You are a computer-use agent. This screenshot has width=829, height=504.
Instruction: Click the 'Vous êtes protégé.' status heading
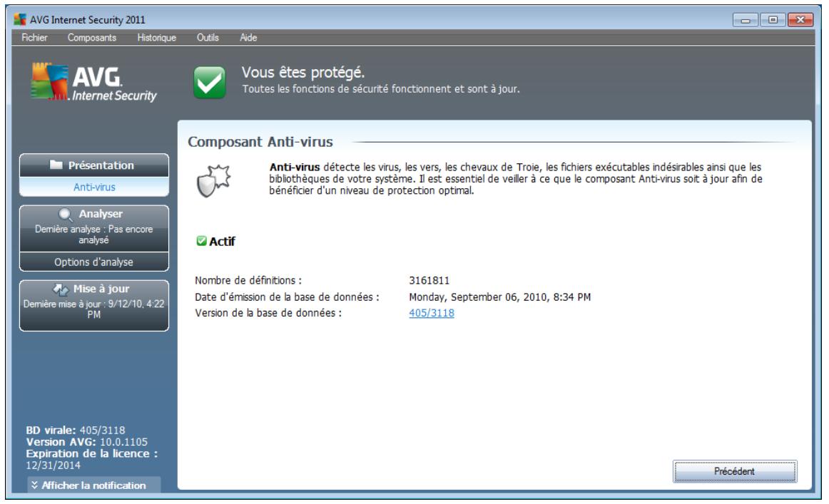point(303,73)
